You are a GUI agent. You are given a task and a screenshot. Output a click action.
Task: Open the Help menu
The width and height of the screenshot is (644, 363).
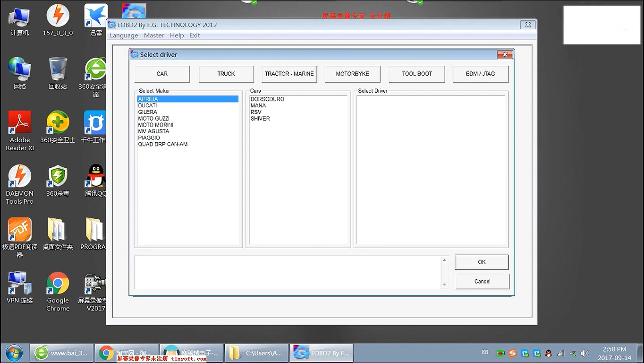(x=177, y=35)
